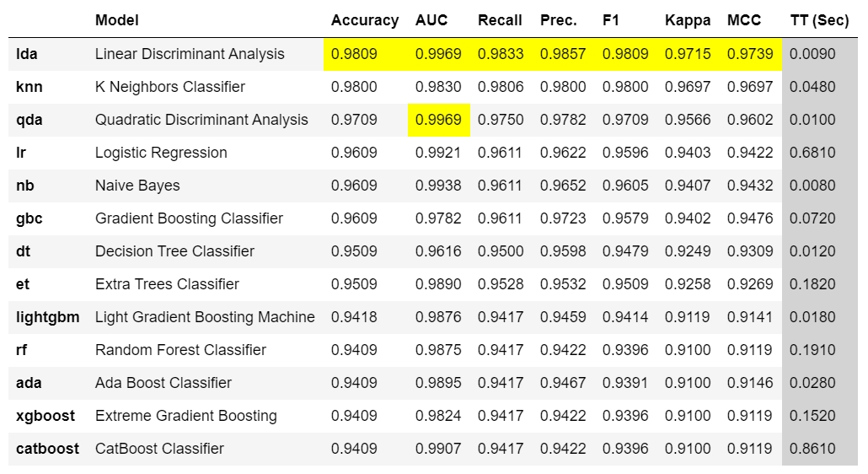Select the Naive Bayes model name
The image size is (868, 474).
[137, 186]
